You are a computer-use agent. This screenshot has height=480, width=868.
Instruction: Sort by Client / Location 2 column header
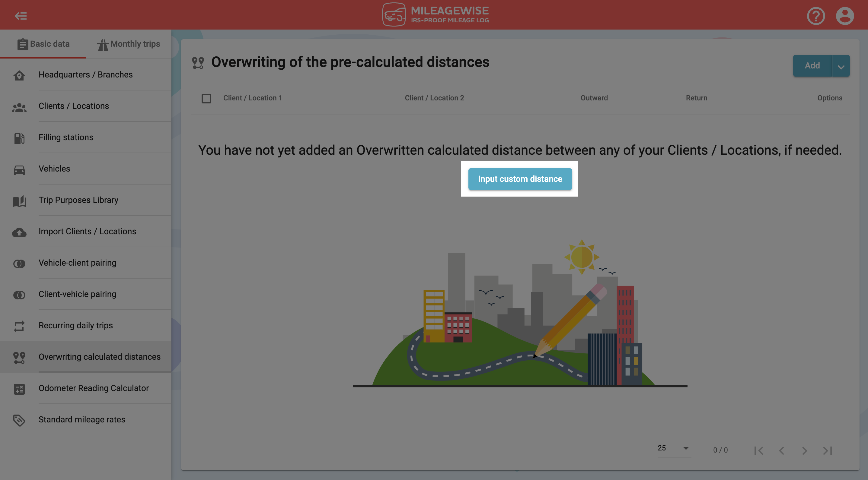tap(434, 98)
